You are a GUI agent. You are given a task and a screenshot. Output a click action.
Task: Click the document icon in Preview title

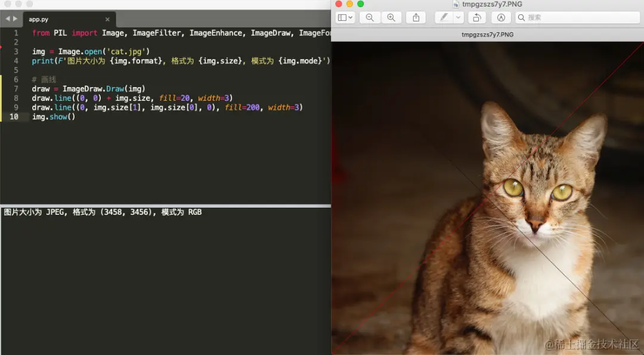456,4
